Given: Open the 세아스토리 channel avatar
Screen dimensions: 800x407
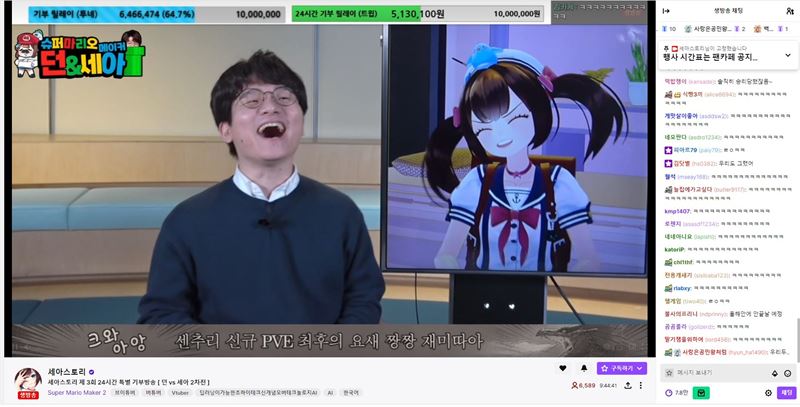Looking at the screenshot, I should pos(28,380).
